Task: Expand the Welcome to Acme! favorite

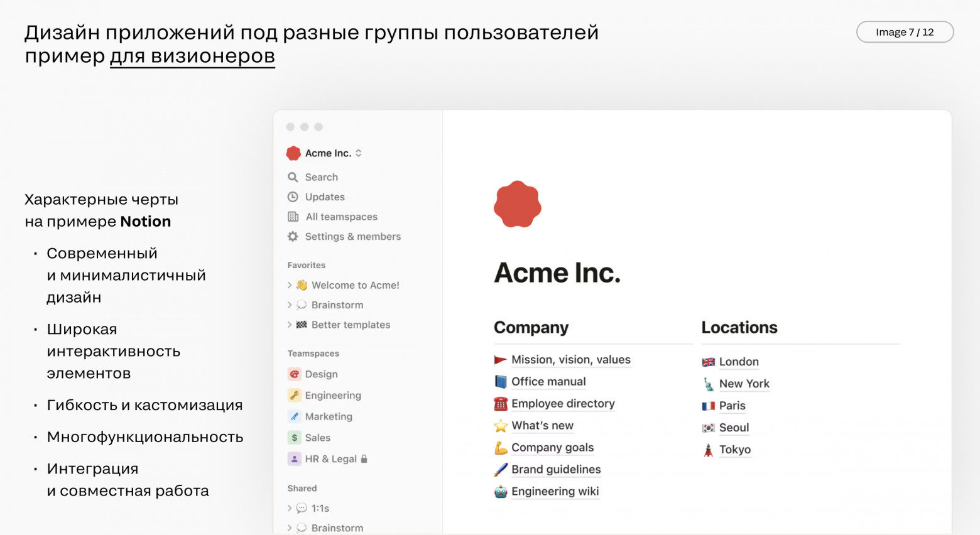Action: point(289,284)
